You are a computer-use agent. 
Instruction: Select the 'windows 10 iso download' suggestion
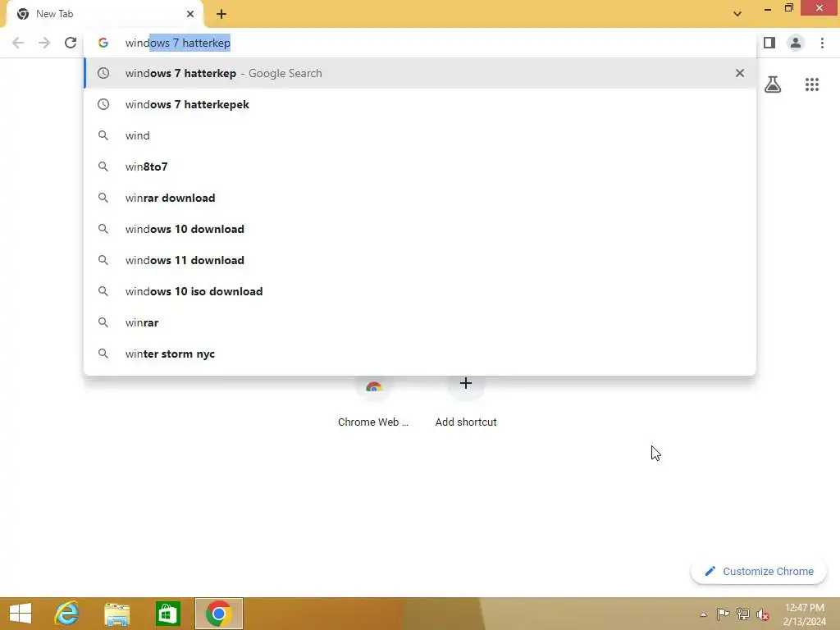pos(420,291)
